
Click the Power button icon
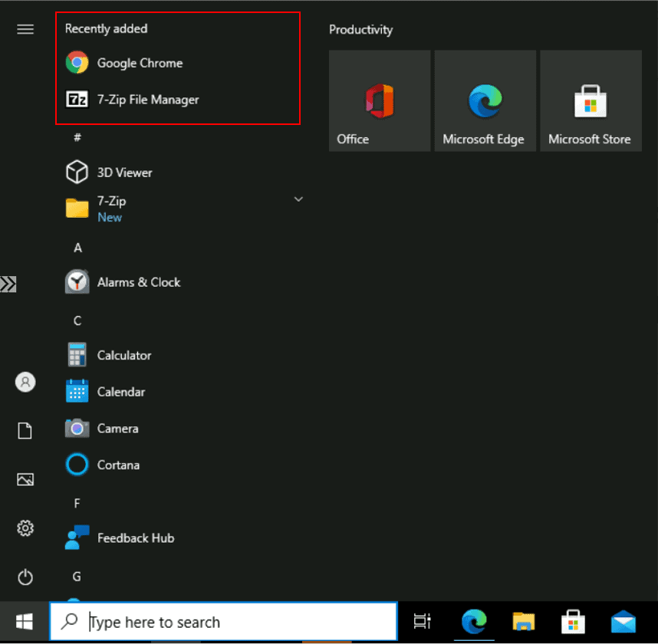(25, 577)
